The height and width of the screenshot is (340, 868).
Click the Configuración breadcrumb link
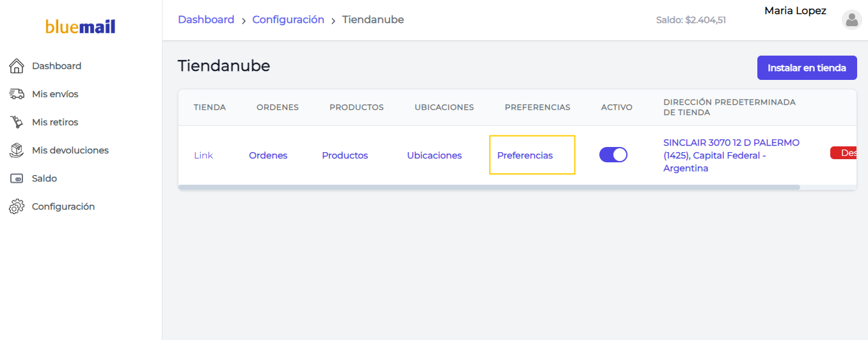(x=288, y=20)
